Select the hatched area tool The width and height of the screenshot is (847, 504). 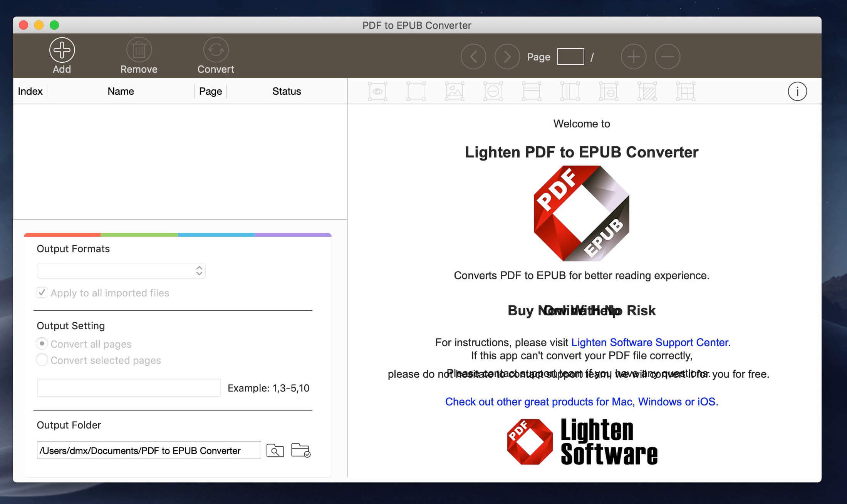pos(647,91)
